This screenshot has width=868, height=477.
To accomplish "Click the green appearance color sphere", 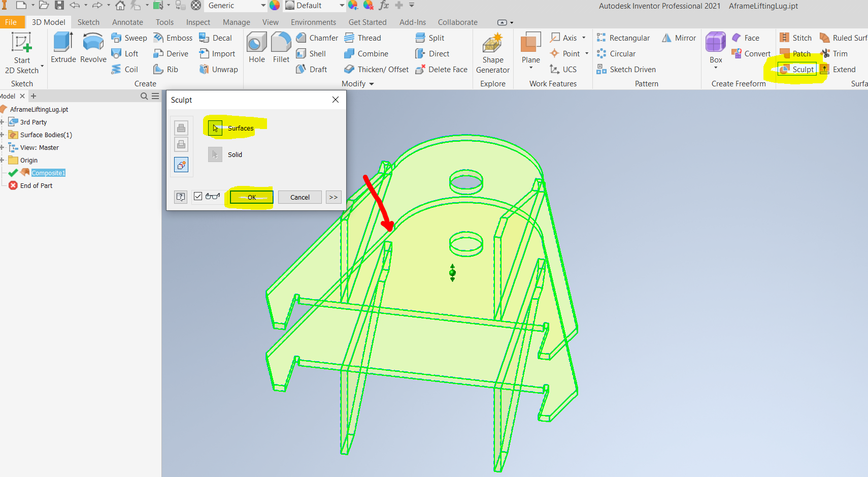I will [275, 6].
